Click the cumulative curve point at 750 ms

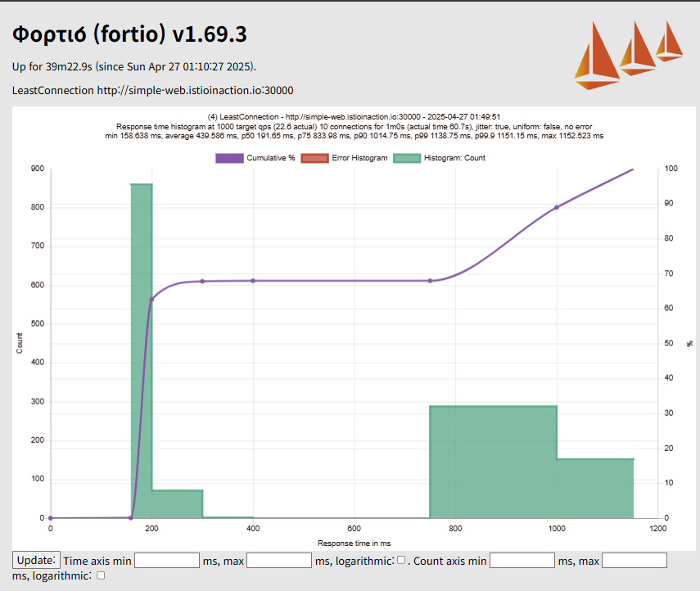click(430, 281)
